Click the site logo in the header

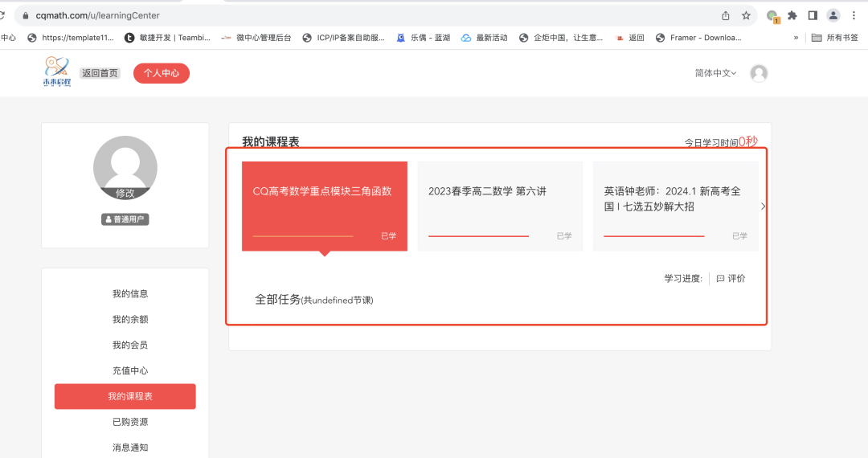click(x=57, y=72)
